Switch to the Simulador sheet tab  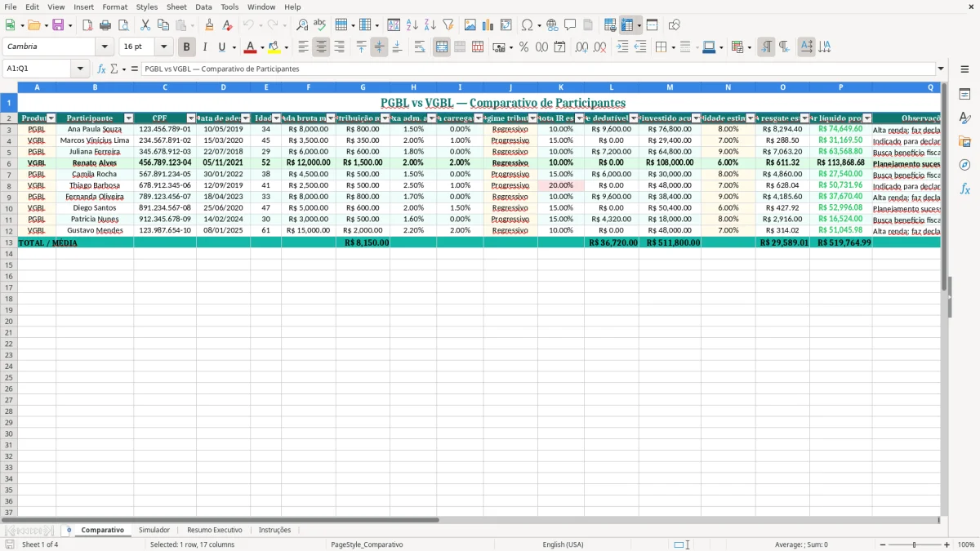click(x=154, y=530)
